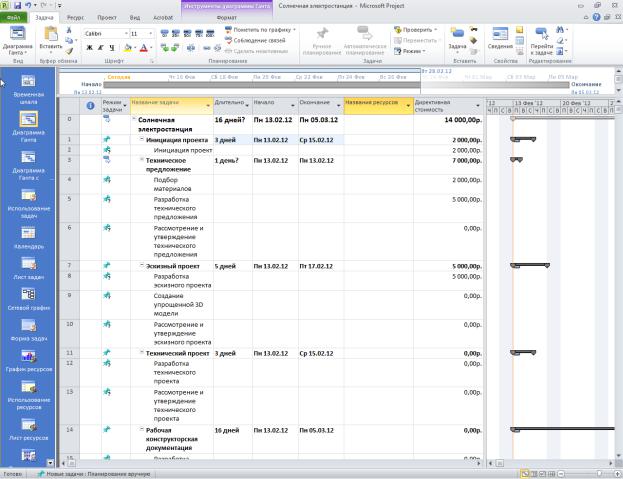Click the Clear eraser icon

[x=560, y=41]
